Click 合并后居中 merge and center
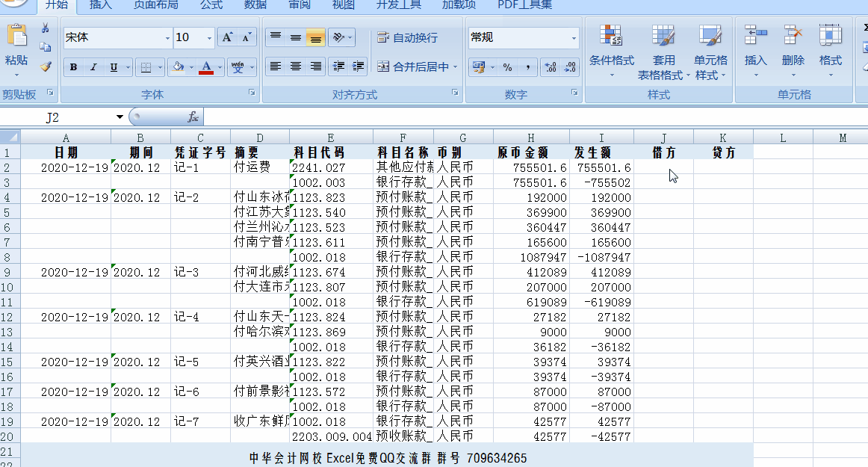 (413, 67)
